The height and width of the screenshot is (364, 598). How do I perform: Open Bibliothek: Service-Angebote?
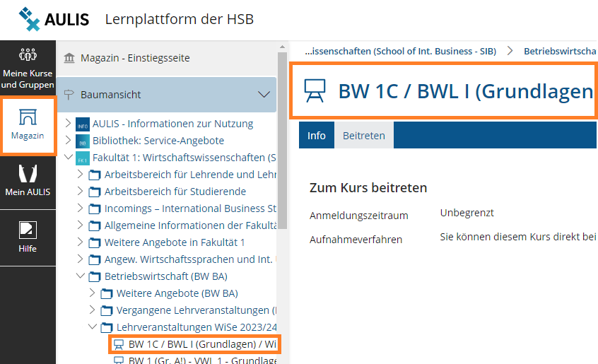point(158,140)
